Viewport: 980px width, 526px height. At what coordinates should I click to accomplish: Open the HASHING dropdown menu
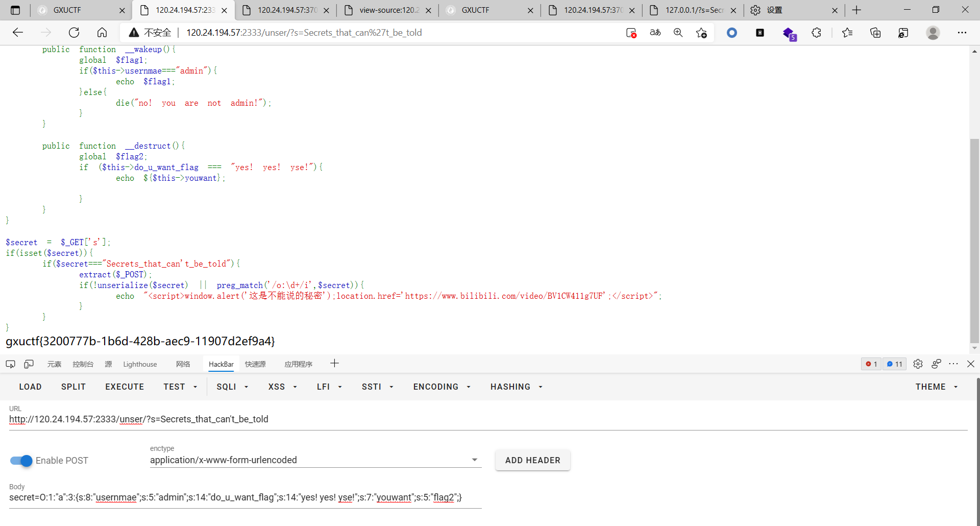coord(516,387)
